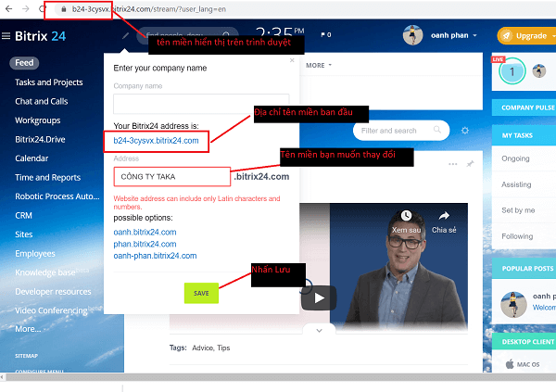Viewport: 556px width, 392px height.
Task: Click the green SAVE button
Action: (x=201, y=293)
